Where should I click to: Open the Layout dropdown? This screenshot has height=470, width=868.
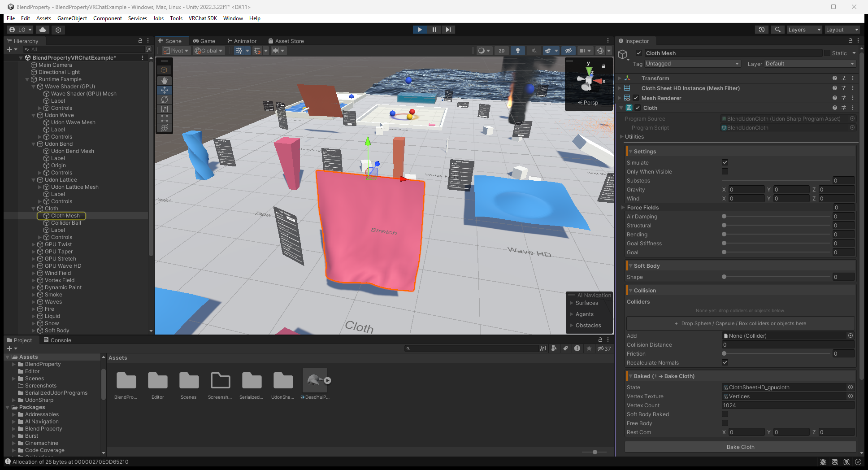[x=842, y=30]
